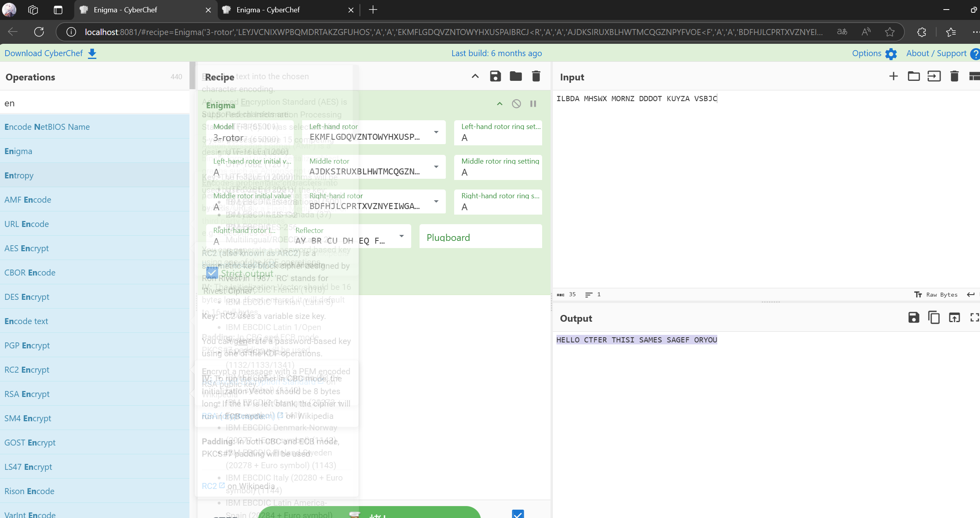This screenshot has width=980, height=518.
Task: Clear the recipe with the trash icon
Action: [536, 76]
